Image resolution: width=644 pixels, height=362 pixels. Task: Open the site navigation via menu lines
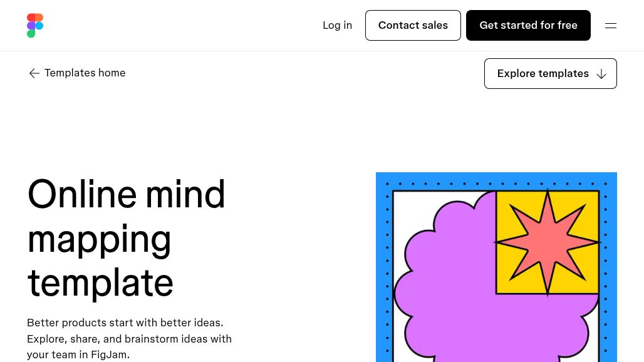pyautogui.click(x=610, y=25)
